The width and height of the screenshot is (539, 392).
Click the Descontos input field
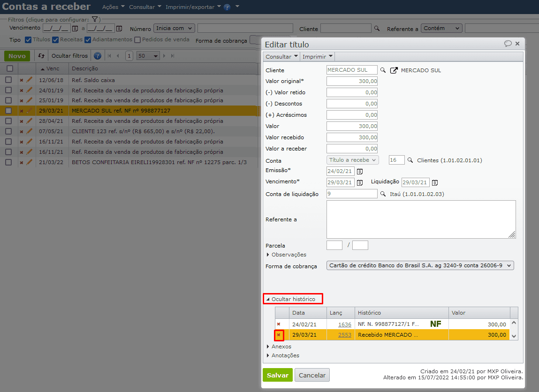(352, 104)
